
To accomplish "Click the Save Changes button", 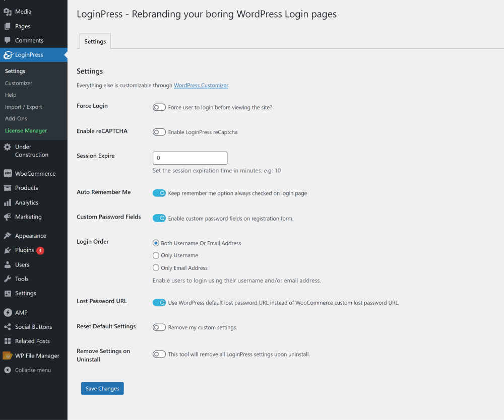I will pos(102,389).
